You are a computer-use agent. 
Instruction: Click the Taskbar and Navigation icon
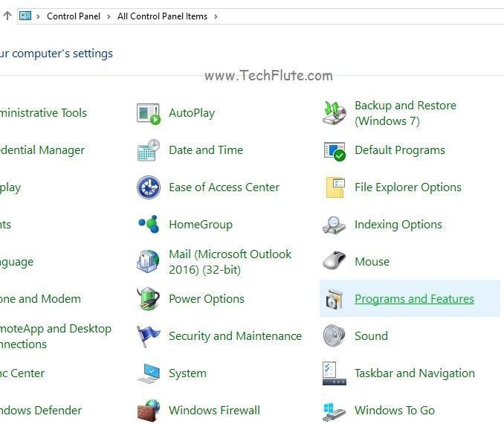point(335,373)
